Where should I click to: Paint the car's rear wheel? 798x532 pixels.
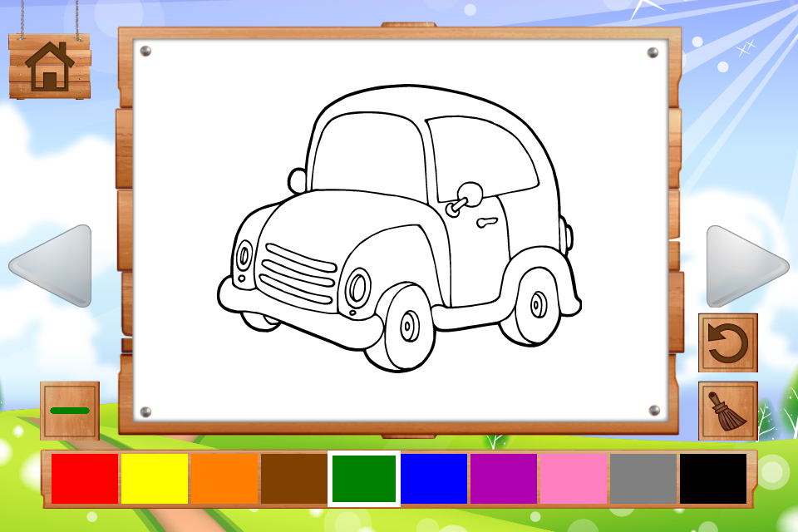click(x=534, y=305)
